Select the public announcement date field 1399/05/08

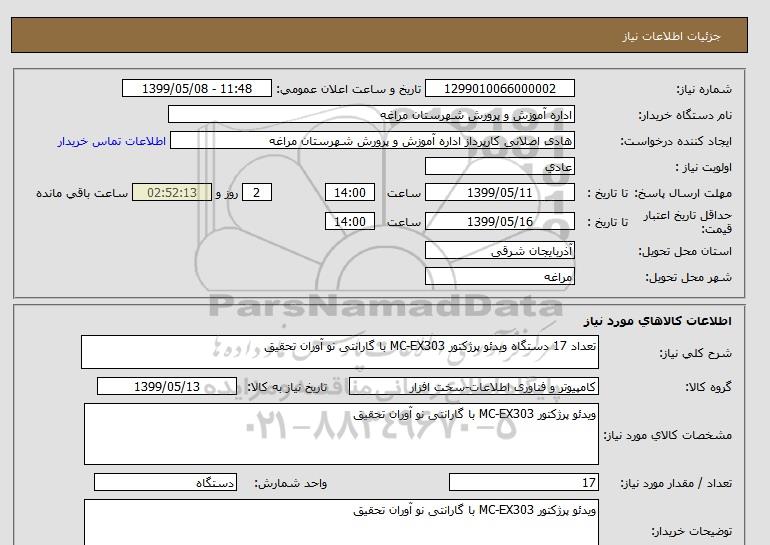[196, 89]
